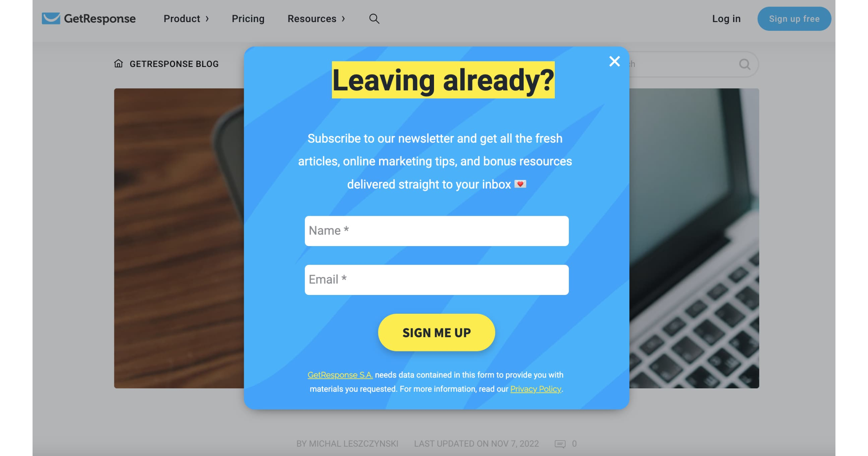Click the GetResponse logo icon
Image resolution: width=868 pixels, height=456 pixels.
[51, 18]
